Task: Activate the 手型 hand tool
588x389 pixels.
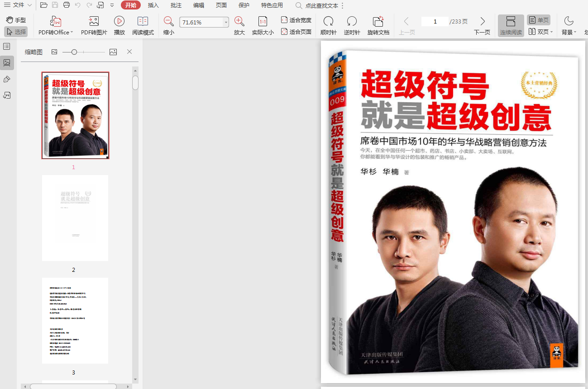Action: [x=16, y=20]
